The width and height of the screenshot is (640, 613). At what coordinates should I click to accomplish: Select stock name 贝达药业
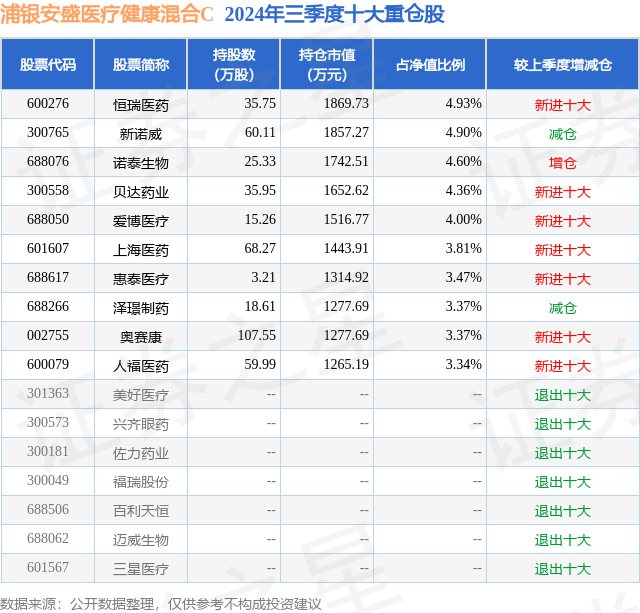pos(141,192)
